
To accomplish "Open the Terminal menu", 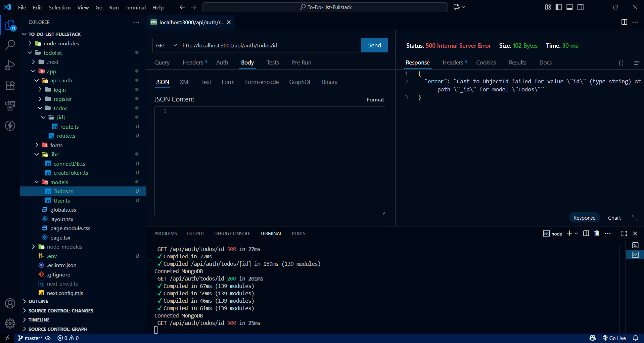I will point(135,7).
